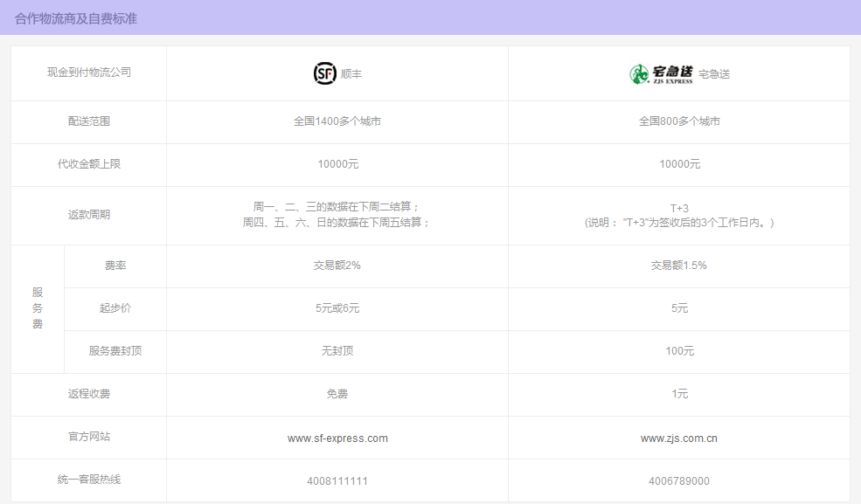Image resolution: width=861 pixels, height=504 pixels.
Task: Select the 100元 fee cap cell
Action: (680, 351)
